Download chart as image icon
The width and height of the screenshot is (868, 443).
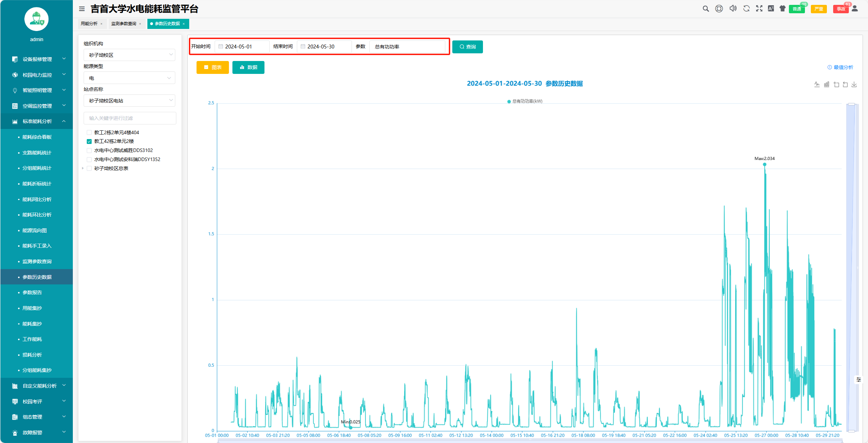854,84
